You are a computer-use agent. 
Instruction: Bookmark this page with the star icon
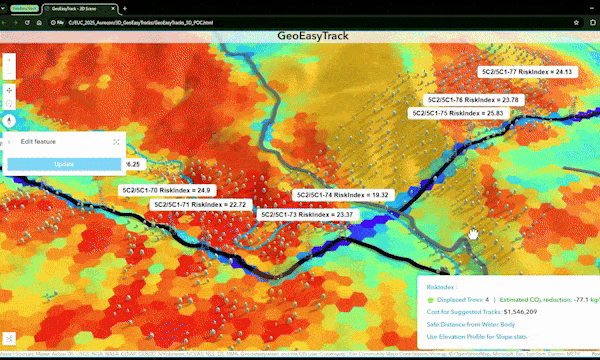(x=576, y=23)
